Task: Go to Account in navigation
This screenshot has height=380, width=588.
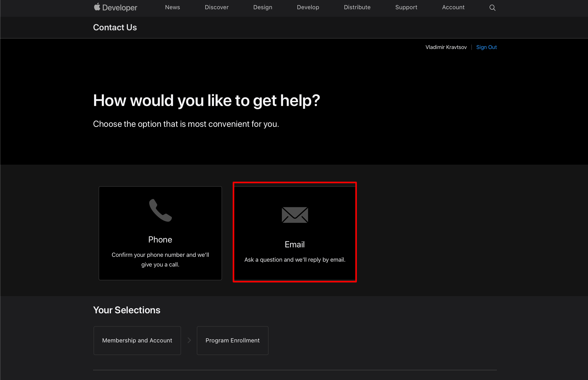Action: tap(453, 8)
